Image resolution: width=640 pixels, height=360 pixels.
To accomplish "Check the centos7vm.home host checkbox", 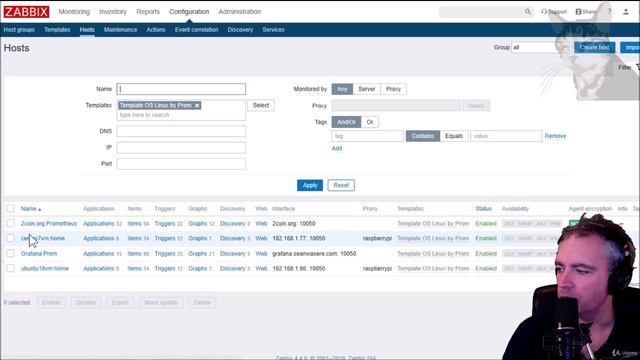I will pos(11,238).
